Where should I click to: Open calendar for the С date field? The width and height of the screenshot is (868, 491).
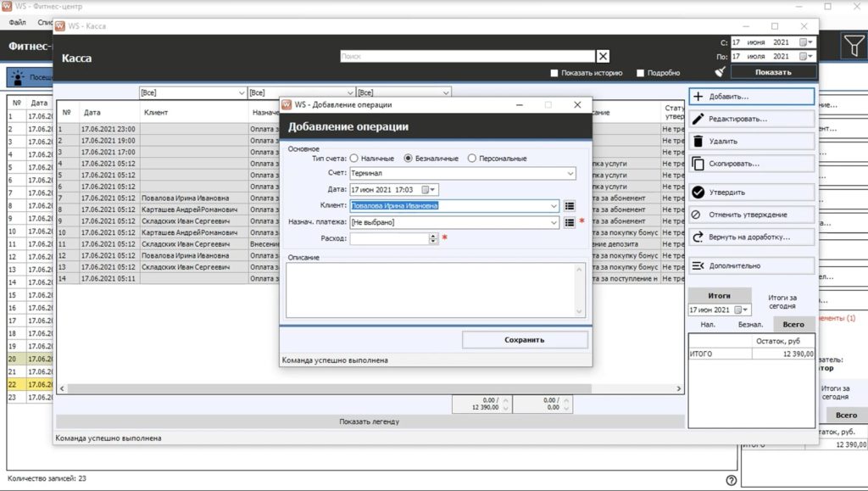[x=806, y=42]
